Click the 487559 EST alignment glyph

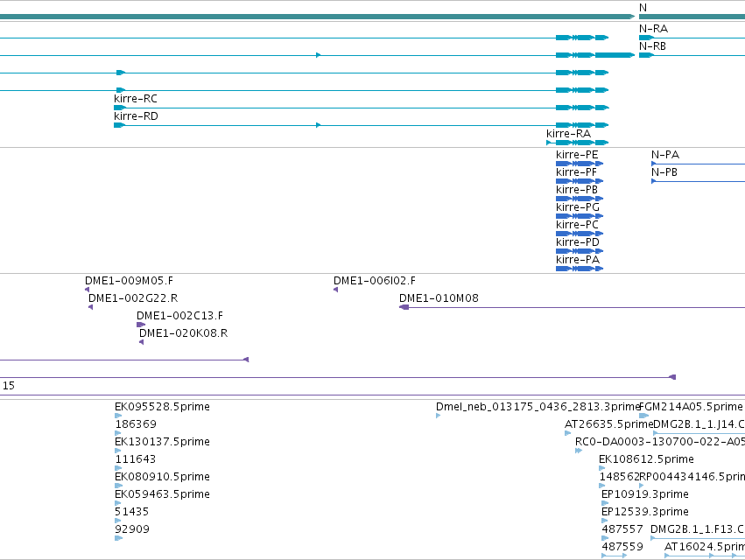[x=615, y=556]
